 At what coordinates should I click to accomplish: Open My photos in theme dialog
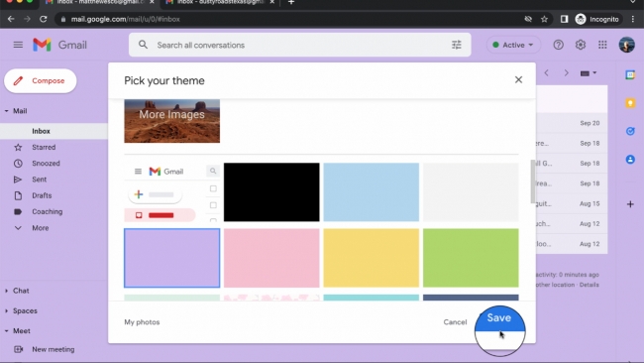click(142, 322)
